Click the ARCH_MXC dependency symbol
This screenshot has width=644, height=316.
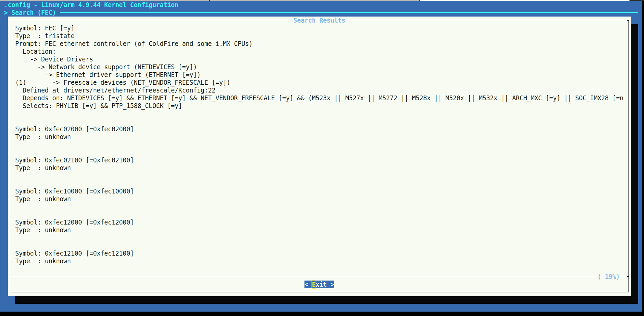coord(527,98)
